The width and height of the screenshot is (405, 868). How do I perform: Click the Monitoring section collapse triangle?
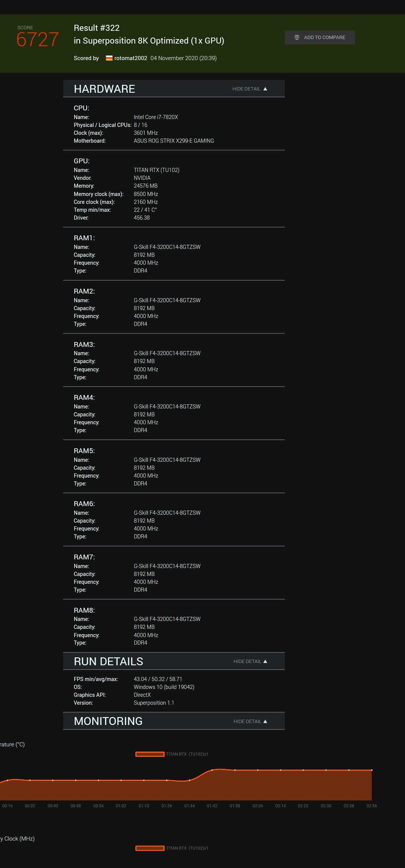click(265, 722)
